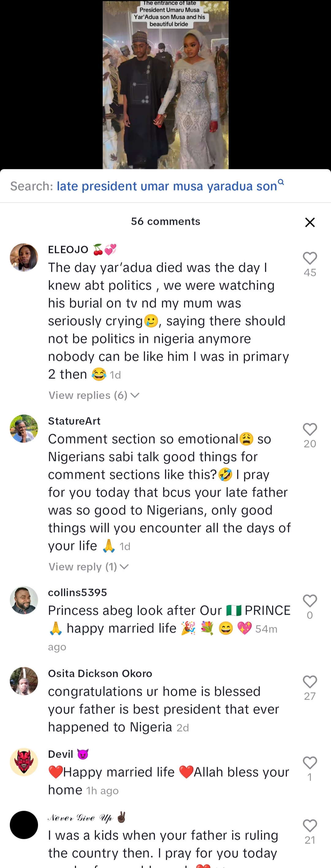This screenshot has height=868, width=331.
Task: Like the Never Give Up comment
Action: pyautogui.click(x=310, y=826)
